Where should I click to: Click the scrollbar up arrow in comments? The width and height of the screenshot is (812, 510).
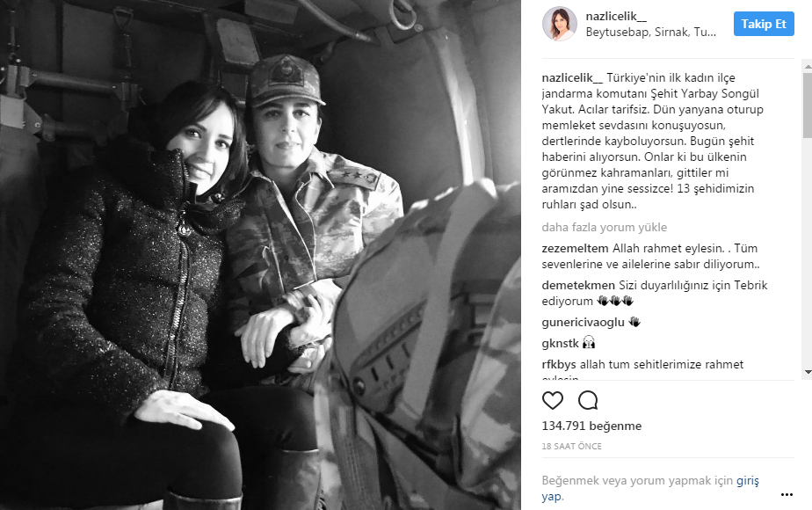[x=808, y=67]
